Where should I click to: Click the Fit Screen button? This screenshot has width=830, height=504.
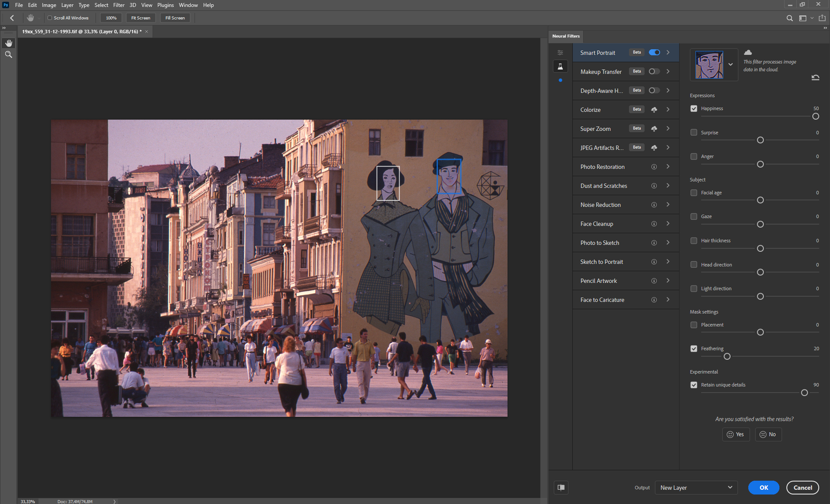(x=140, y=18)
